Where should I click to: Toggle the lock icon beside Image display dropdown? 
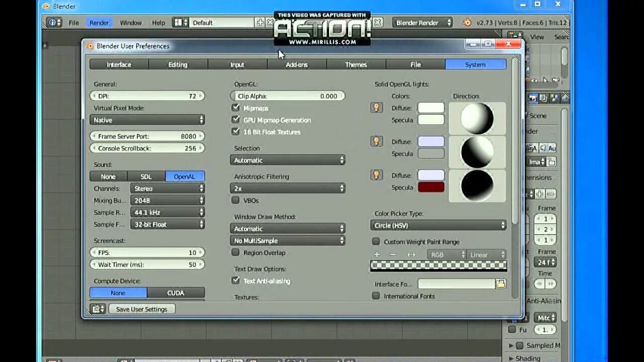[551, 162]
